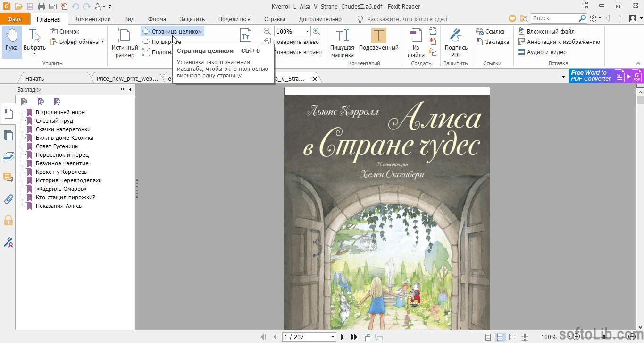The width and height of the screenshot is (644, 343).
Task: Open the Attachments paperclip panel icon
Action: (8, 199)
